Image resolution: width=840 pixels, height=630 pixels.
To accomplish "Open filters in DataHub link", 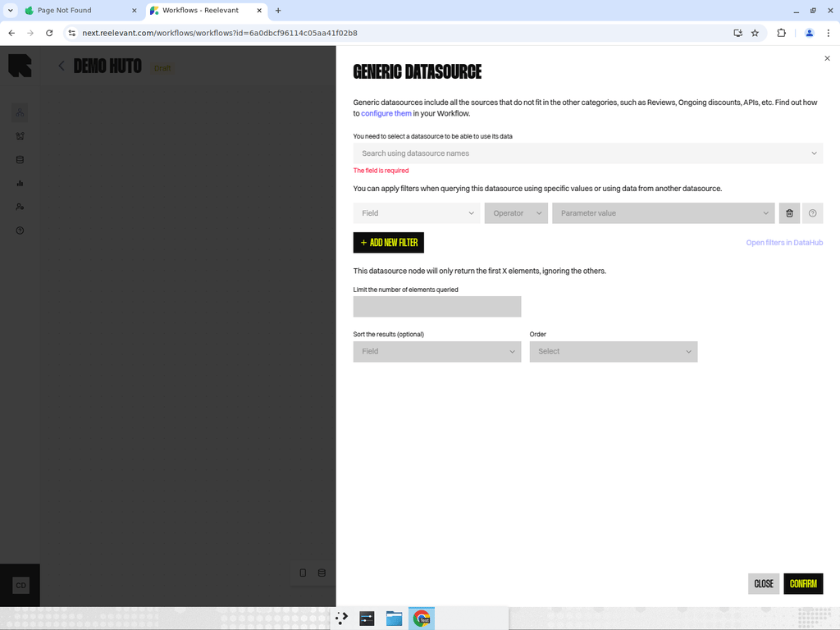I will click(x=784, y=243).
